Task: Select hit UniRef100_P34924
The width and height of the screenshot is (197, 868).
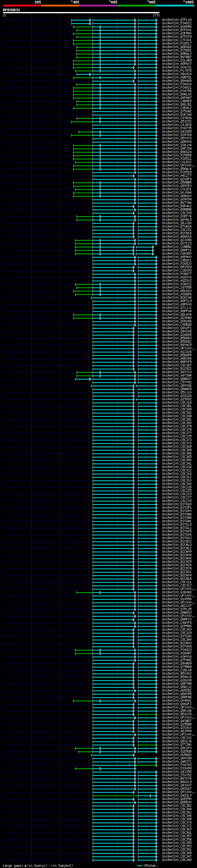Action: click(176, 84)
